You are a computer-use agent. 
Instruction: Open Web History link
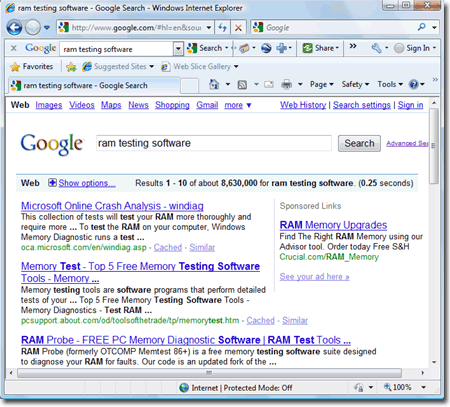pyautogui.click(x=303, y=105)
